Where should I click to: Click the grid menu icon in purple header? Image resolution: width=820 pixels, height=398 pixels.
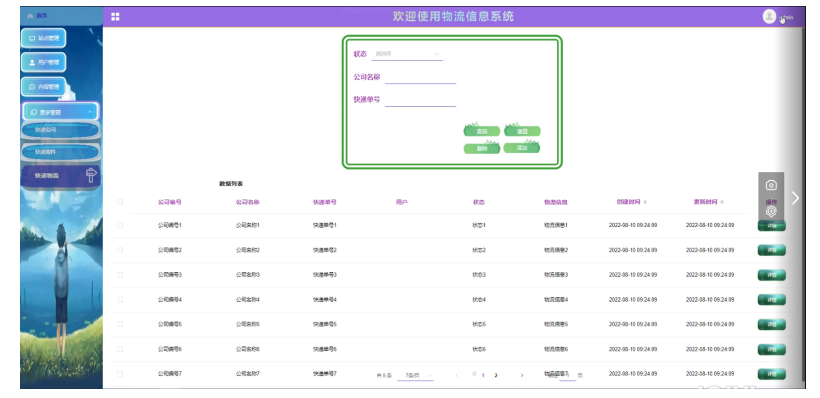(x=115, y=17)
